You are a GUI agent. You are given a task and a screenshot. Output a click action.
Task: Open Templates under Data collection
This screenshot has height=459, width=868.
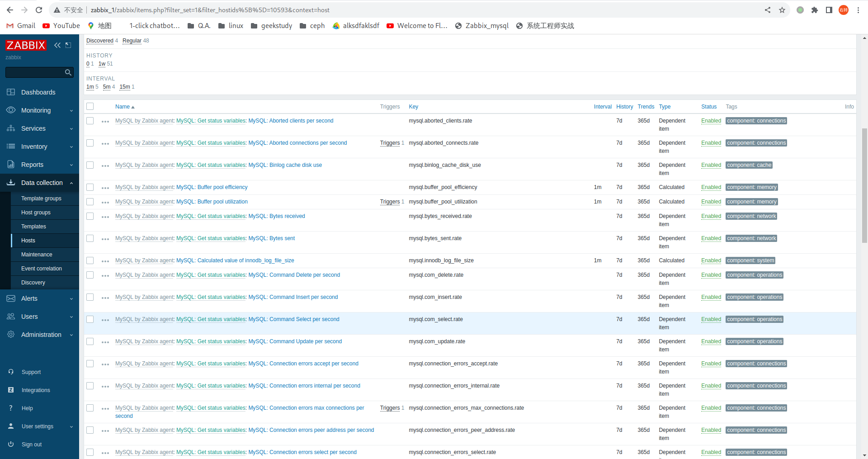coord(33,227)
